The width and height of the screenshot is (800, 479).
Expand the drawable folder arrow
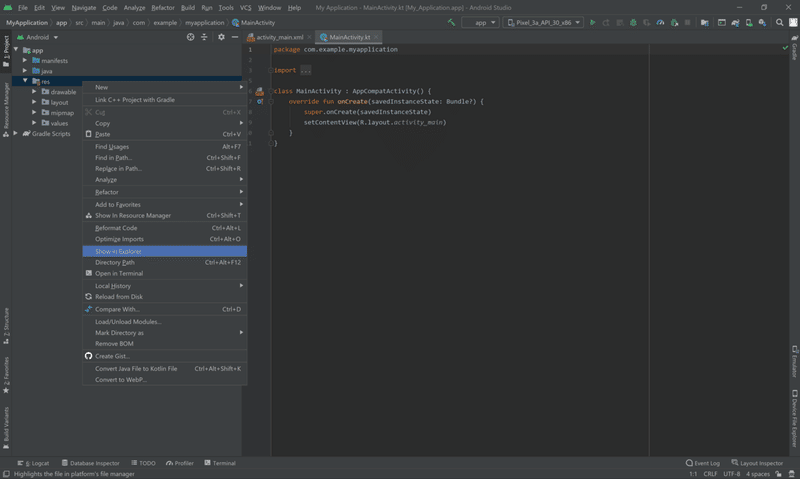(34, 91)
